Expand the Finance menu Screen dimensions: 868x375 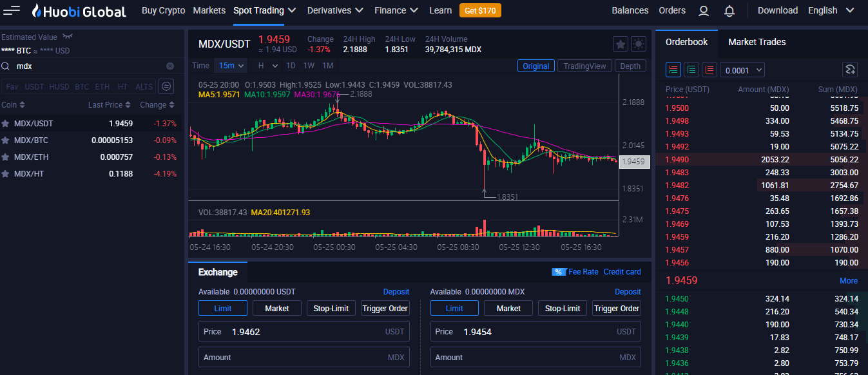click(x=396, y=10)
